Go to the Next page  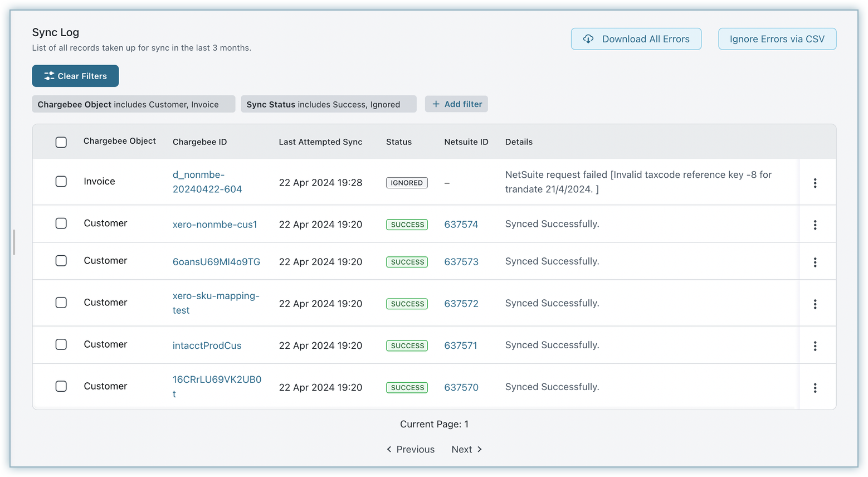tap(466, 449)
